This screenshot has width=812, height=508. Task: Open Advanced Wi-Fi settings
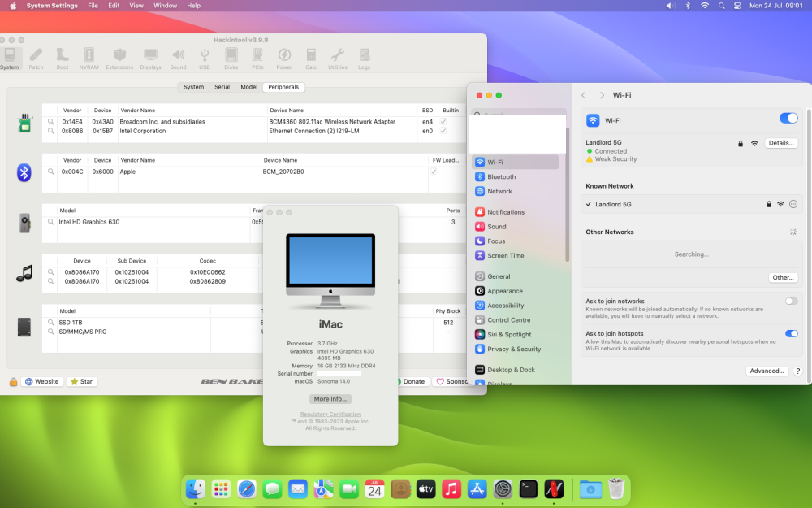tap(767, 371)
